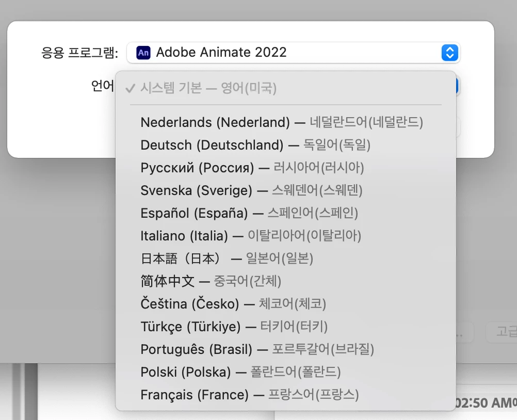Choose Türkçe (Türkiye) from the menu

[285, 327]
